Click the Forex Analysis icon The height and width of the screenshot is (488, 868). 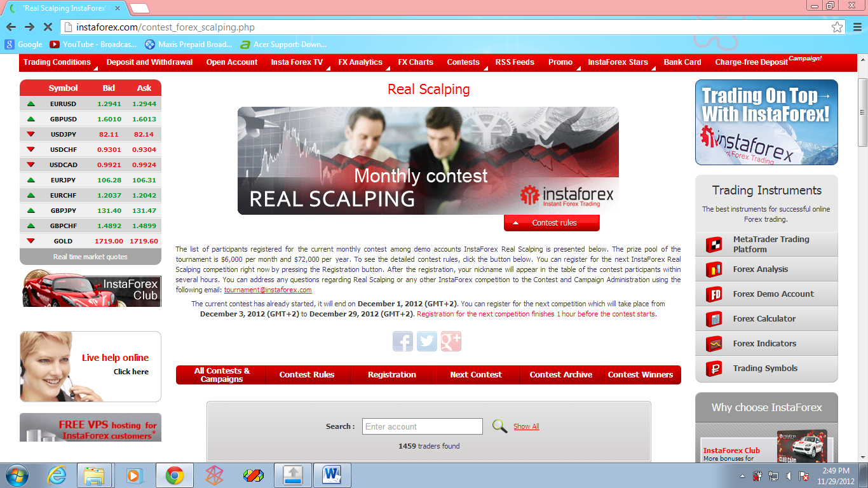[714, 269]
